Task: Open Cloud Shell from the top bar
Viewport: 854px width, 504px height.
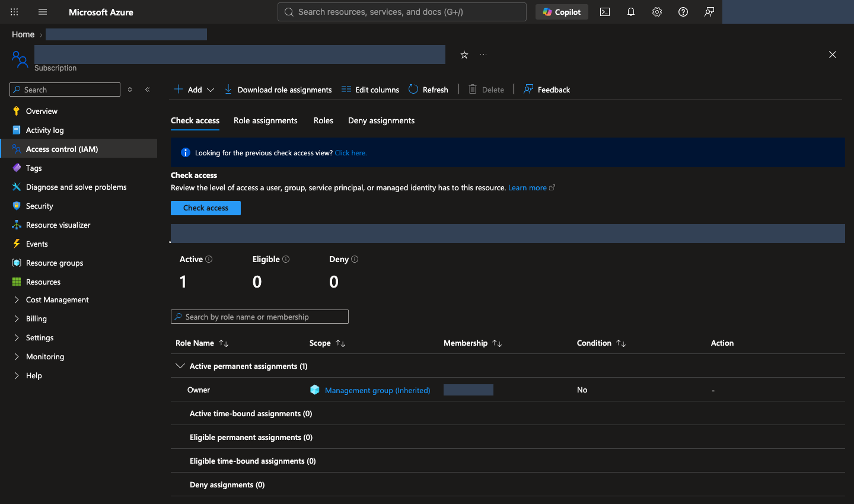Action: coord(605,12)
